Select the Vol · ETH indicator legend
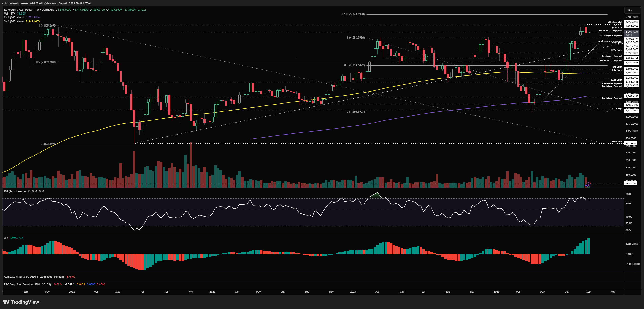Viewport: 644px width, 309px height. click(10, 14)
